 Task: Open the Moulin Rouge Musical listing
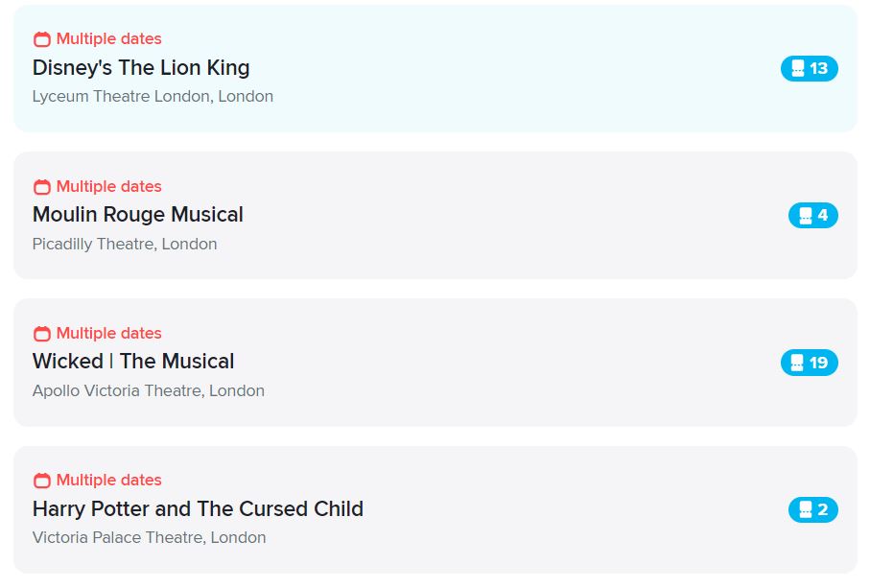click(x=137, y=215)
